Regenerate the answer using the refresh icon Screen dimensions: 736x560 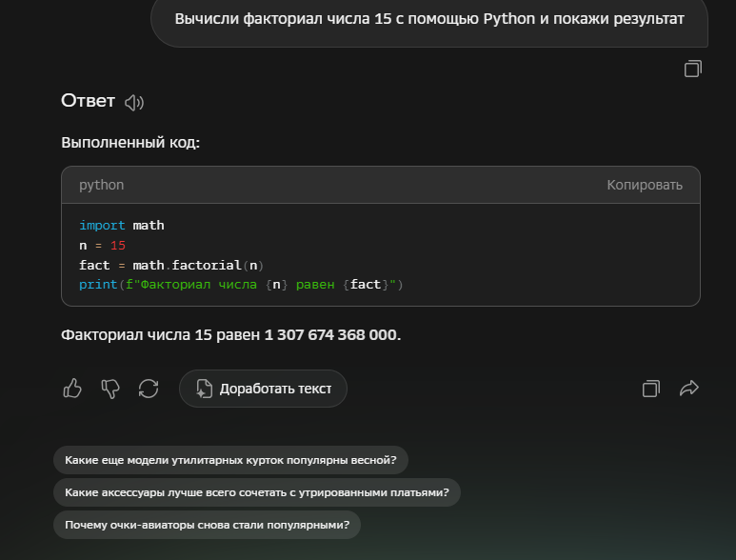149,389
